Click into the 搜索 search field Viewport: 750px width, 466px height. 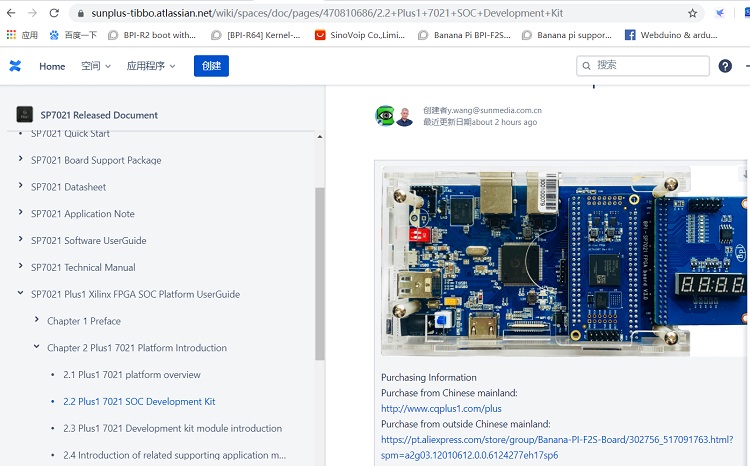(642, 66)
